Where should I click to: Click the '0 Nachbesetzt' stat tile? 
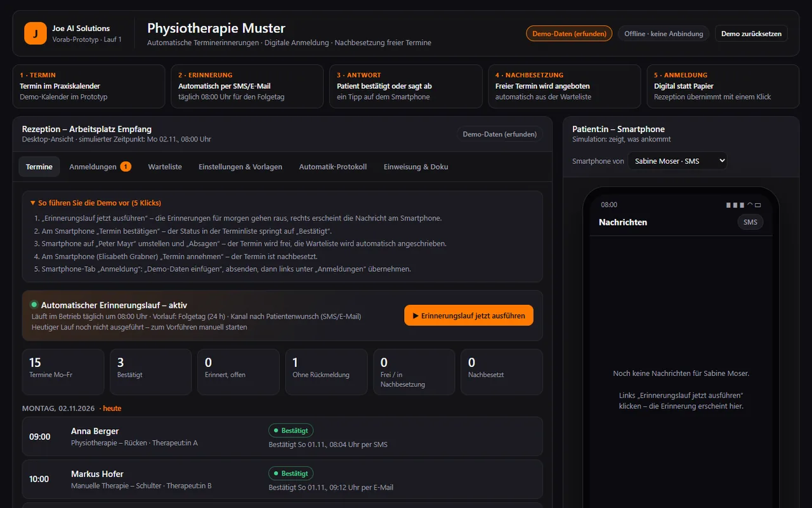tap(502, 372)
